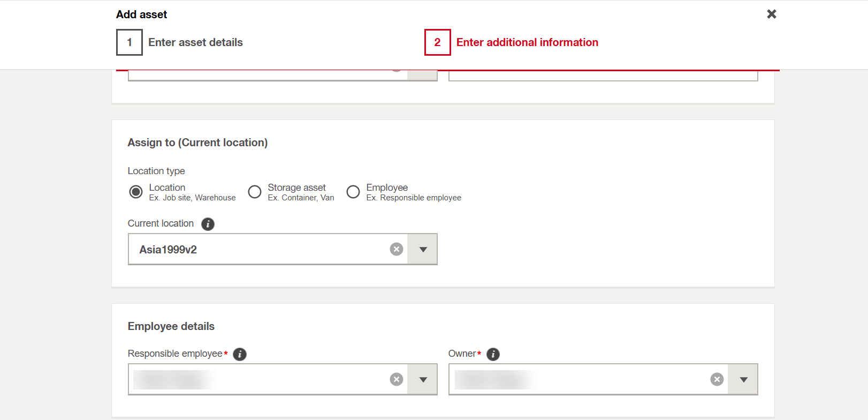The height and width of the screenshot is (420, 868).
Task: Choose Storage asset as location type
Action: 255,192
